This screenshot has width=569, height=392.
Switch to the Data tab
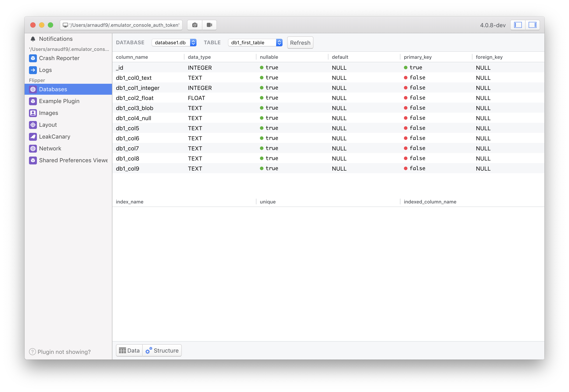[x=129, y=350]
